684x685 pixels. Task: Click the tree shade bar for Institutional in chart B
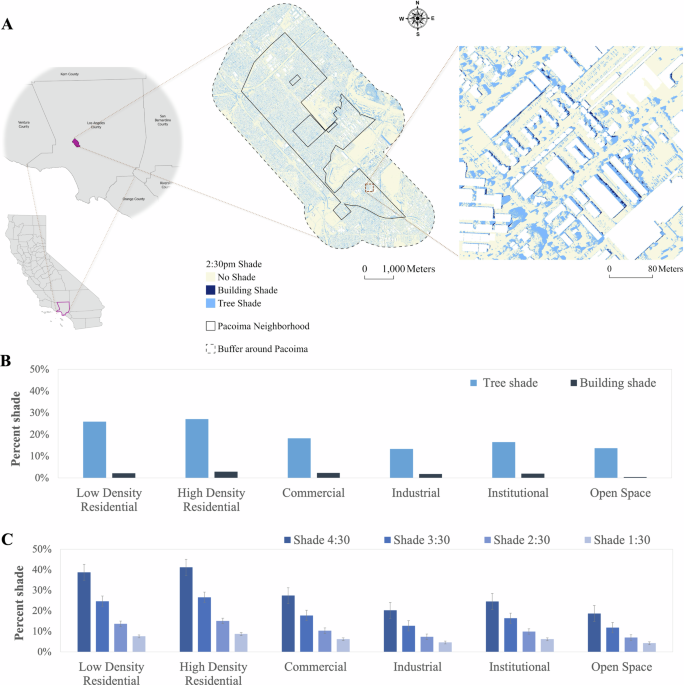pyautogui.click(x=504, y=460)
